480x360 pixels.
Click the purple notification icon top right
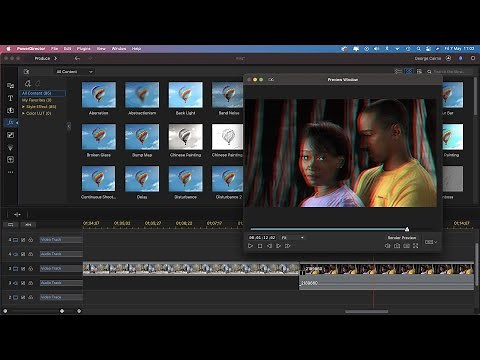pos(461,58)
